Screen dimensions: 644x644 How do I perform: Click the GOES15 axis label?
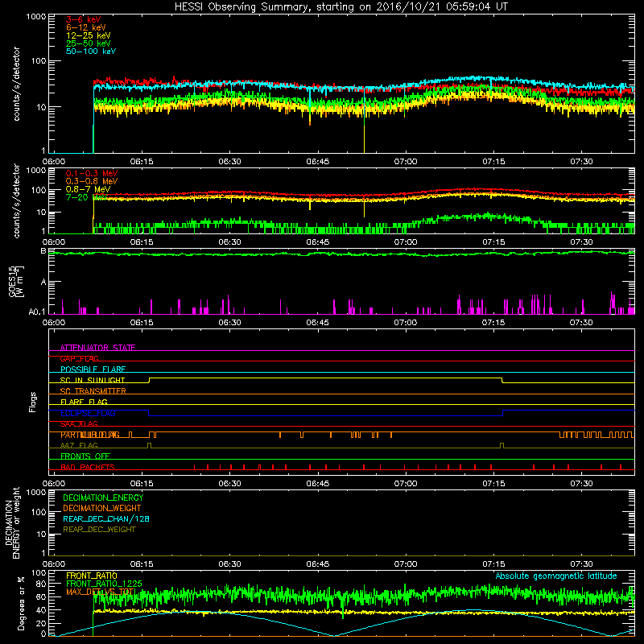[x=16, y=281]
